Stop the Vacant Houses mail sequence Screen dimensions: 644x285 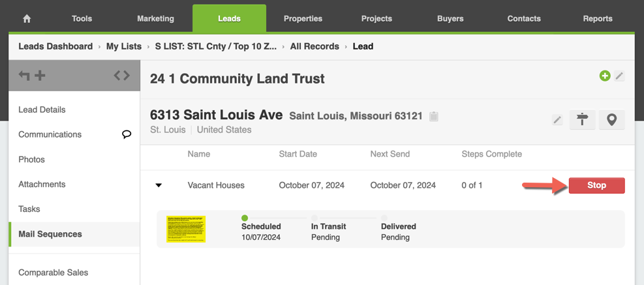596,185
